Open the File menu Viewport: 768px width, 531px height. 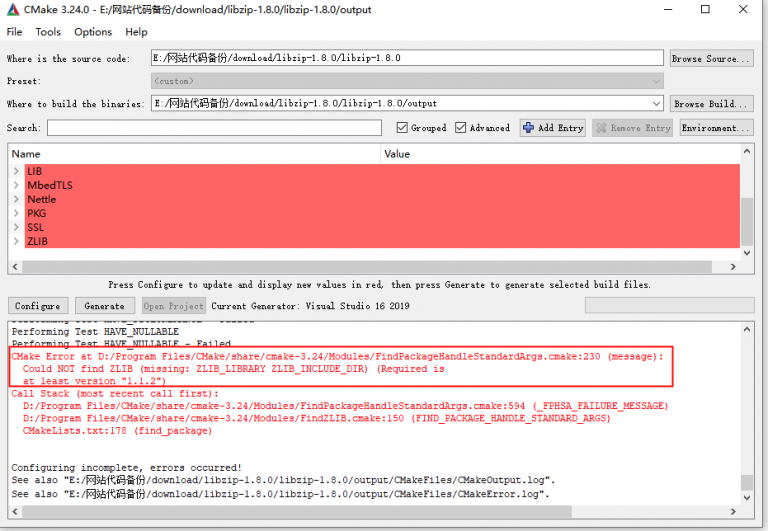pos(14,32)
